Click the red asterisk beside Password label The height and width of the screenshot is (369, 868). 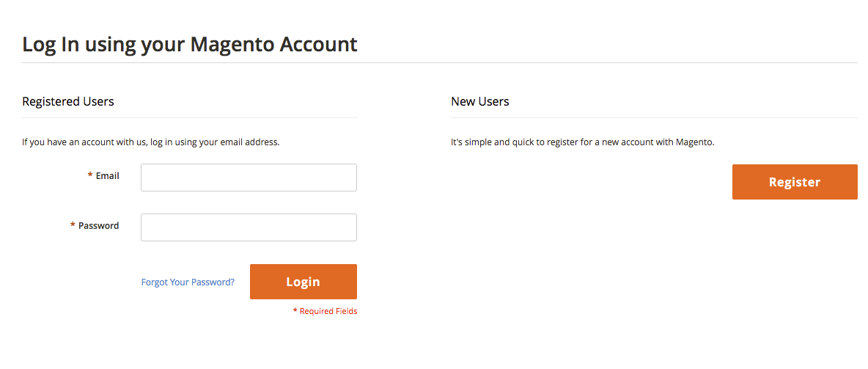[73, 226]
